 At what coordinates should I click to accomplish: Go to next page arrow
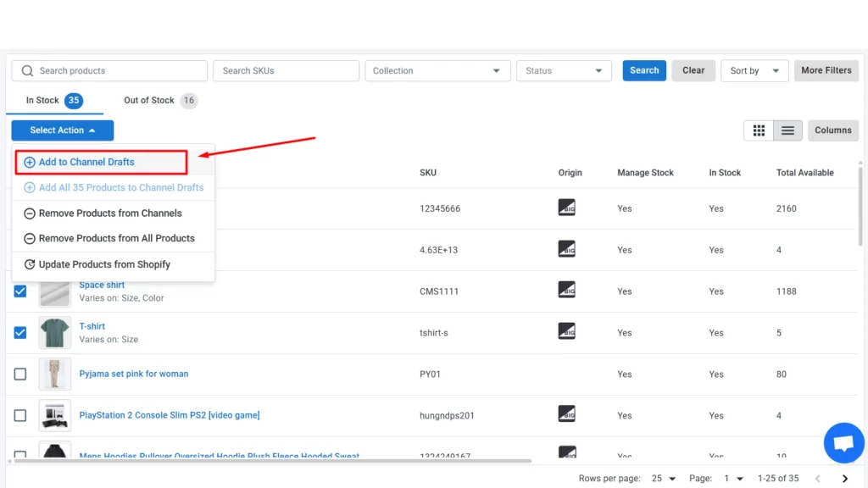844,479
